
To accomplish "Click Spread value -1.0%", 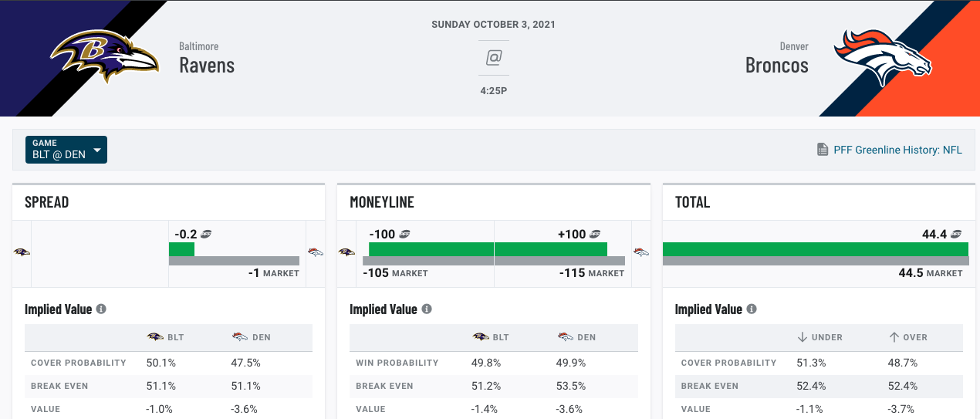I will [160, 409].
